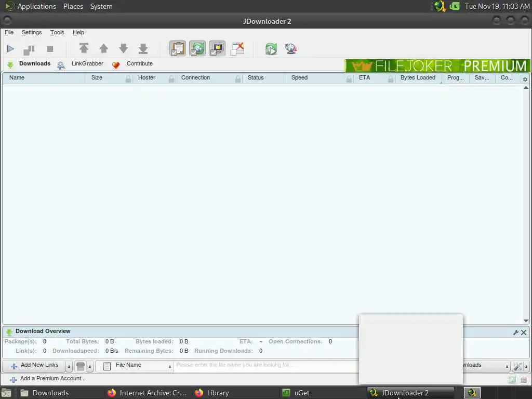Open the Settings menu
Viewport: 532px width, 399px height.
pos(32,33)
